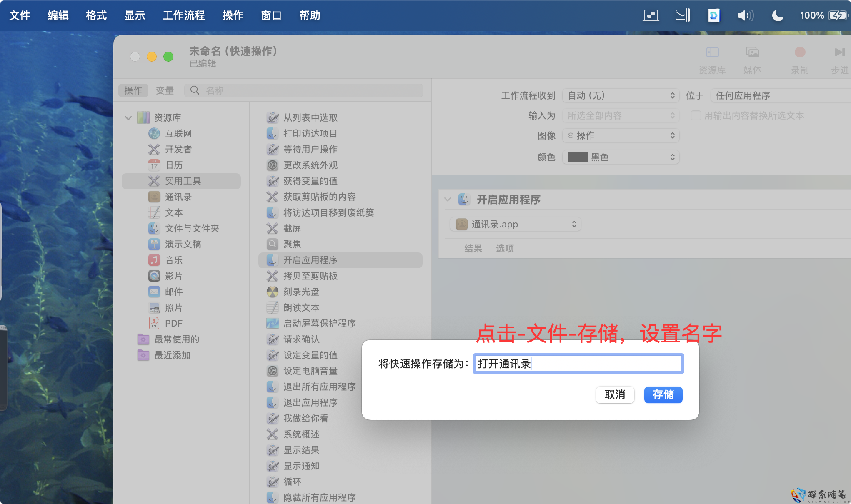Click the quick action name input field
The width and height of the screenshot is (851, 504).
[578, 364]
